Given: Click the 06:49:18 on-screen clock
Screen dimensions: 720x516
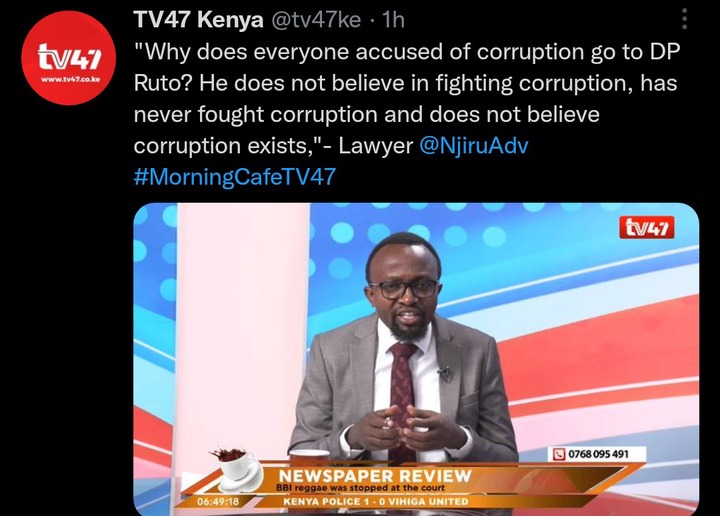Looking at the screenshot, I should pos(218,501).
